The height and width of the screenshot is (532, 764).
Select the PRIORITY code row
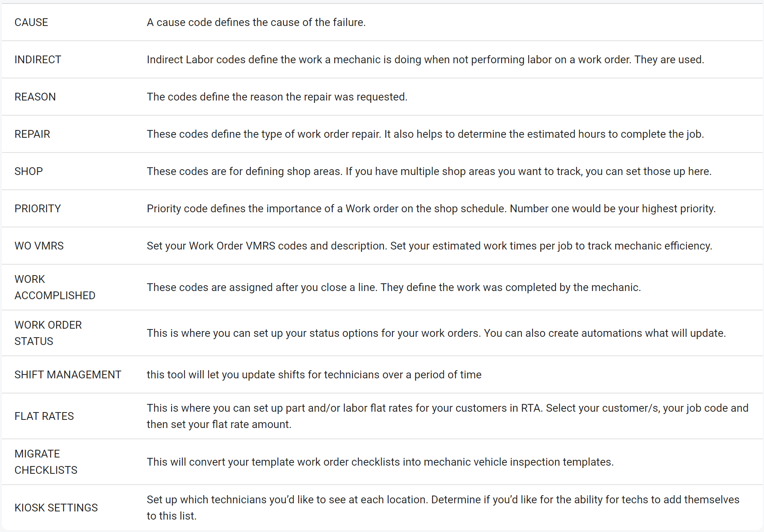pos(38,209)
